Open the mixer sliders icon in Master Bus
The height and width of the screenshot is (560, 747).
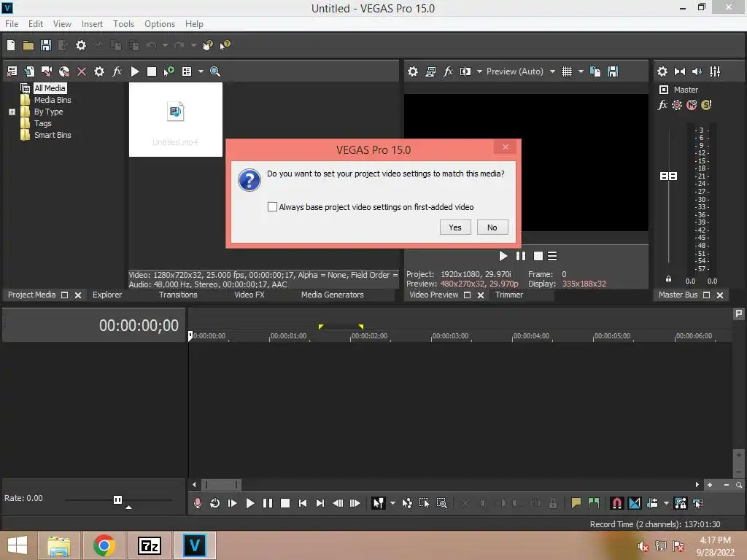(x=715, y=71)
